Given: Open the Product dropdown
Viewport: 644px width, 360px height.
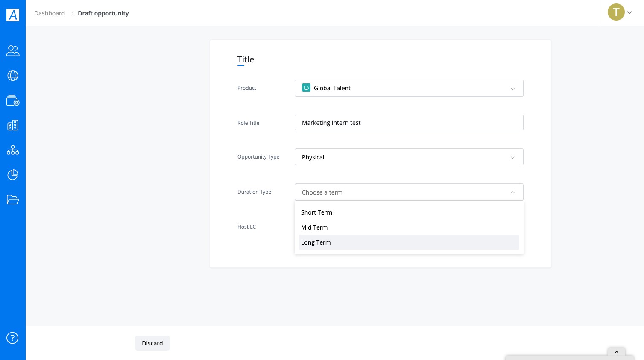Looking at the screenshot, I should click(409, 88).
